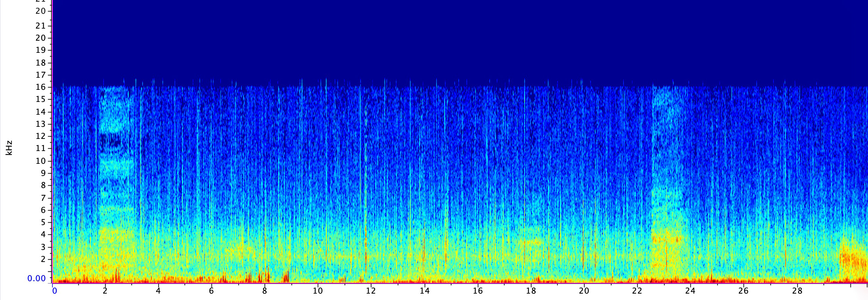Click the 28 second time axis label

pyautogui.click(x=797, y=291)
